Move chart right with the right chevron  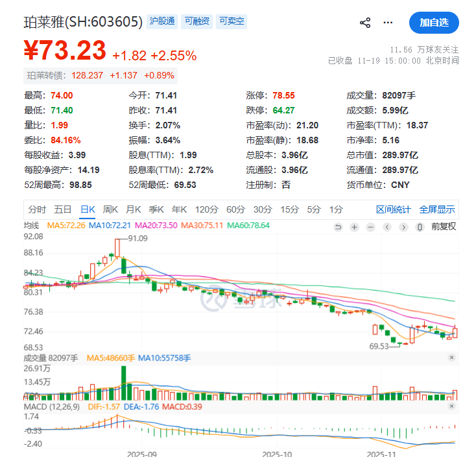click(403, 227)
